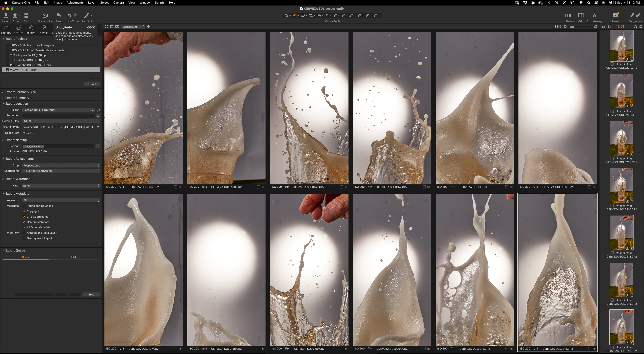Image resolution: width=644 pixels, height=354 pixels.
Task: Show the Grid overlay
Action: point(581,15)
